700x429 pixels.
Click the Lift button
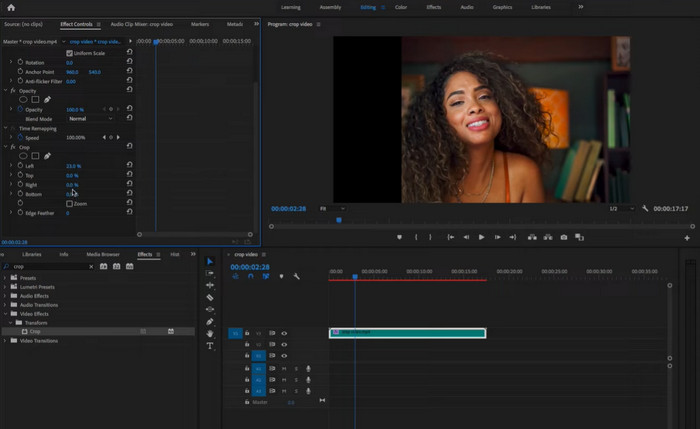coord(532,237)
